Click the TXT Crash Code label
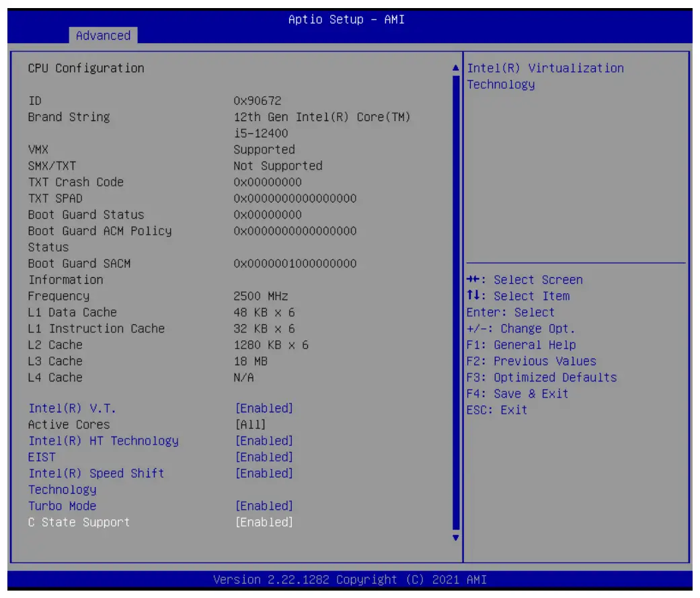 coord(75,182)
